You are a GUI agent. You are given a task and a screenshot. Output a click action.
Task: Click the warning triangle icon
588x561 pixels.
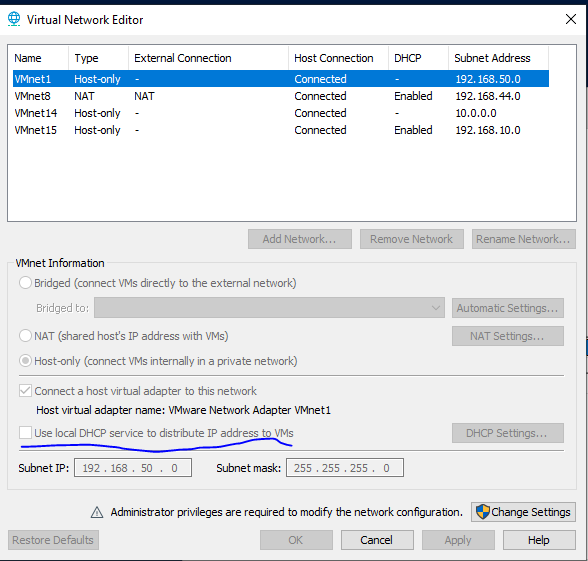coord(97,512)
